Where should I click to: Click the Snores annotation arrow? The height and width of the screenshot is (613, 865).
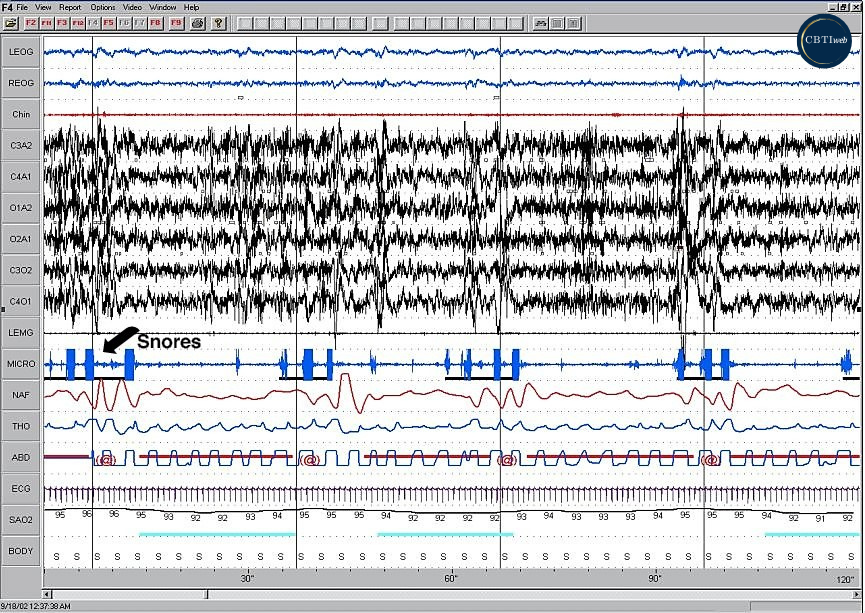(x=119, y=340)
